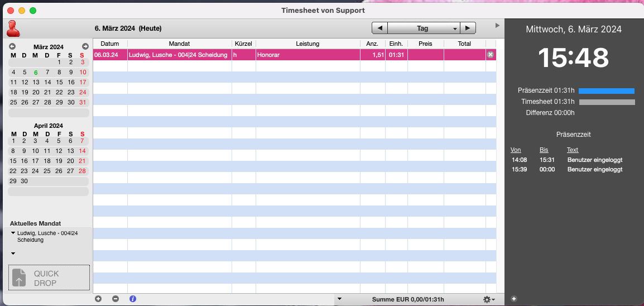Image resolution: width=644 pixels, height=306 pixels.
Task: Select 14 April in the April calendar
Action: pyautogui.click(x=82, y=151)
